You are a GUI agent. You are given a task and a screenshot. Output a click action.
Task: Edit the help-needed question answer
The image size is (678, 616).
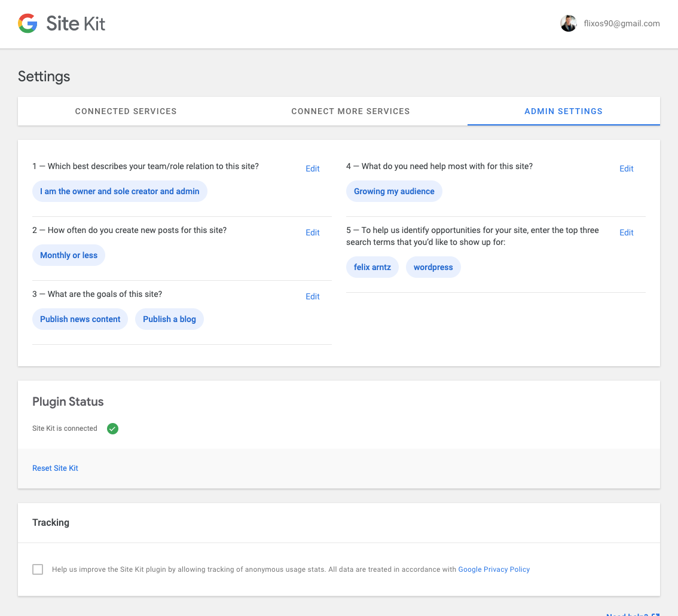(626, 168)
